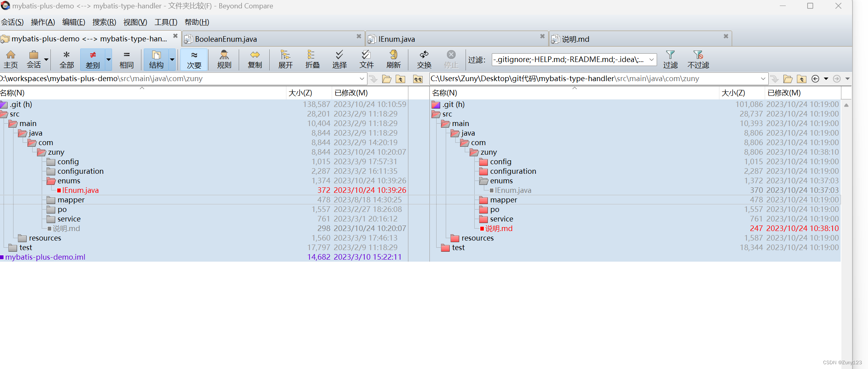Toggle the 结构 (Structure) view button
Image resolution: width=868 pixels, height=369 pixels.
coord(156,60)
